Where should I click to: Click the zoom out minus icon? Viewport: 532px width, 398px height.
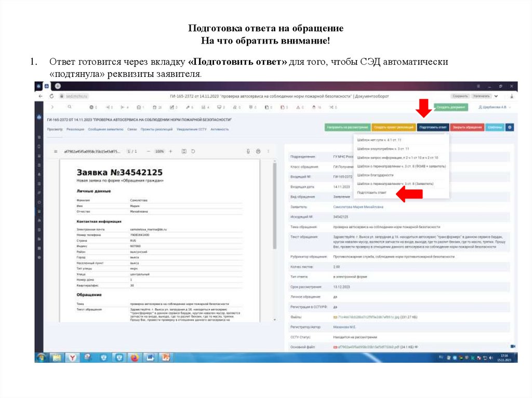click(148, 152)
